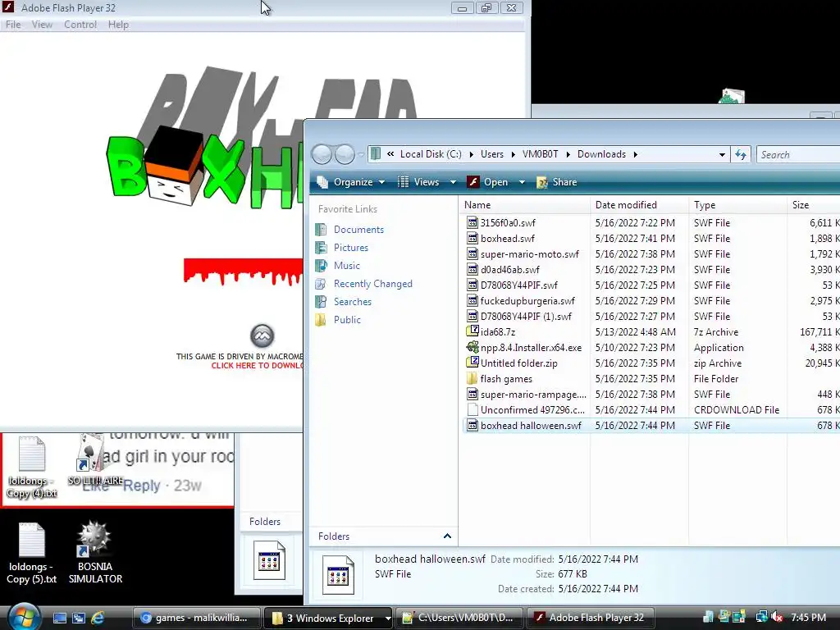Select super-mario-rampage swf file icon
The image size is (840, 630).
pos(472,394)
